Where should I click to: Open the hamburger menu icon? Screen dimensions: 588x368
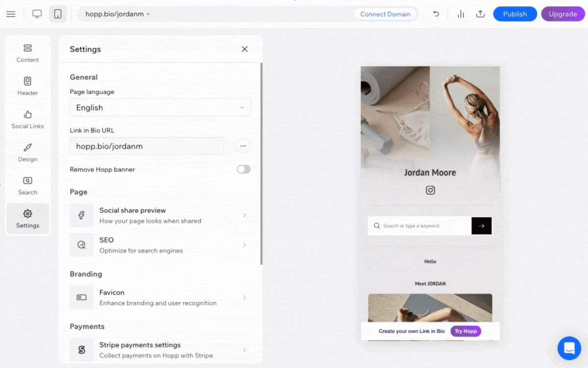point(11,14)
